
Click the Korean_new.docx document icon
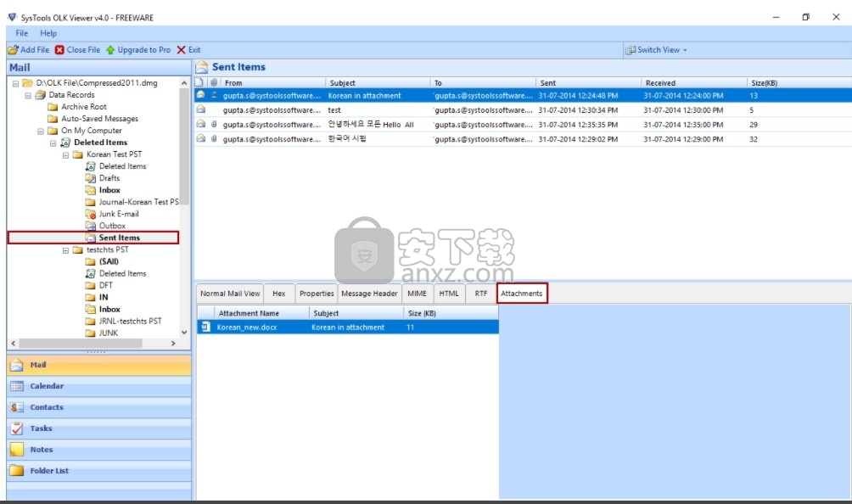click(x=205, y=327)
